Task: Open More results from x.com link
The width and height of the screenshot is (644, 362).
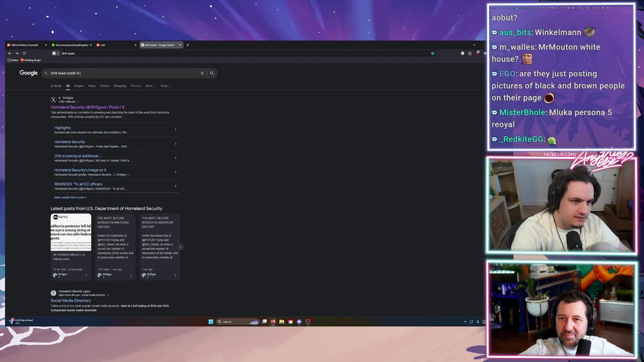Action: point(70,198)
